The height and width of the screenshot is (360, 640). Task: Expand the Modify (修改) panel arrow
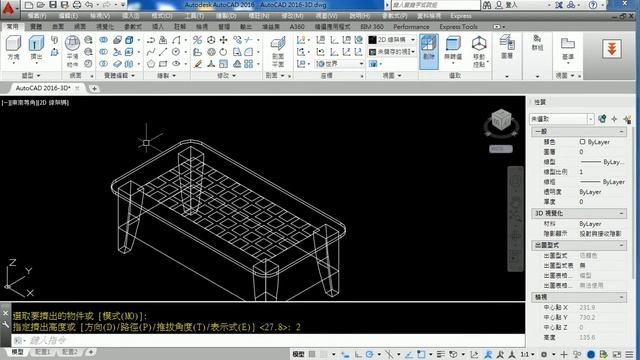pyautogui.click(x=234, y=76)
